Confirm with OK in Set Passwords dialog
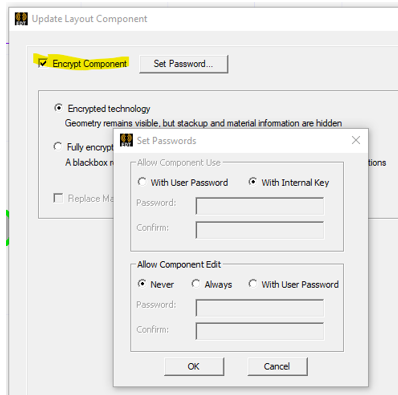Screen dimensions: 398x395 point(194,367)
